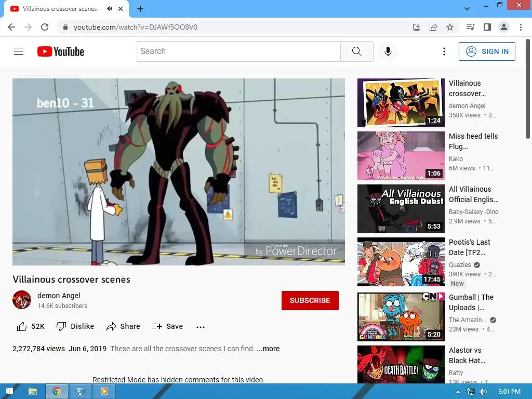
Task: Open Miss heed tells Flug video thumbnail
Action: pyautogui.click(x=401, y=156)
